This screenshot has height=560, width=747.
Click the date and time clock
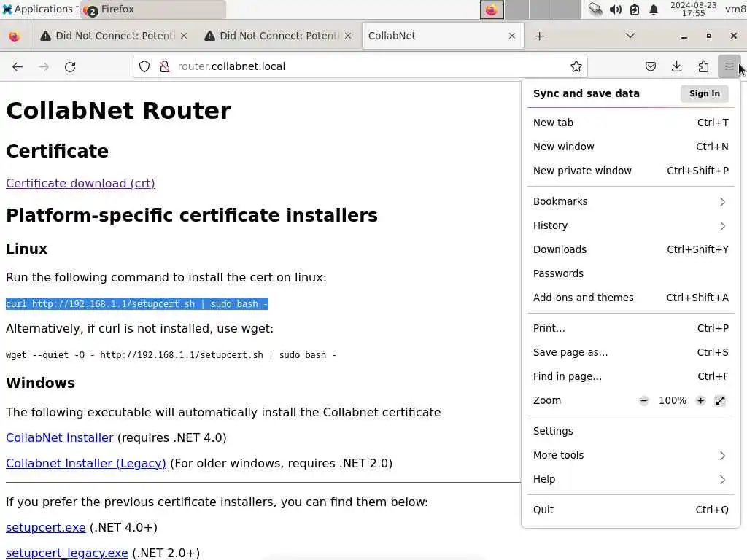click(693, 9)
